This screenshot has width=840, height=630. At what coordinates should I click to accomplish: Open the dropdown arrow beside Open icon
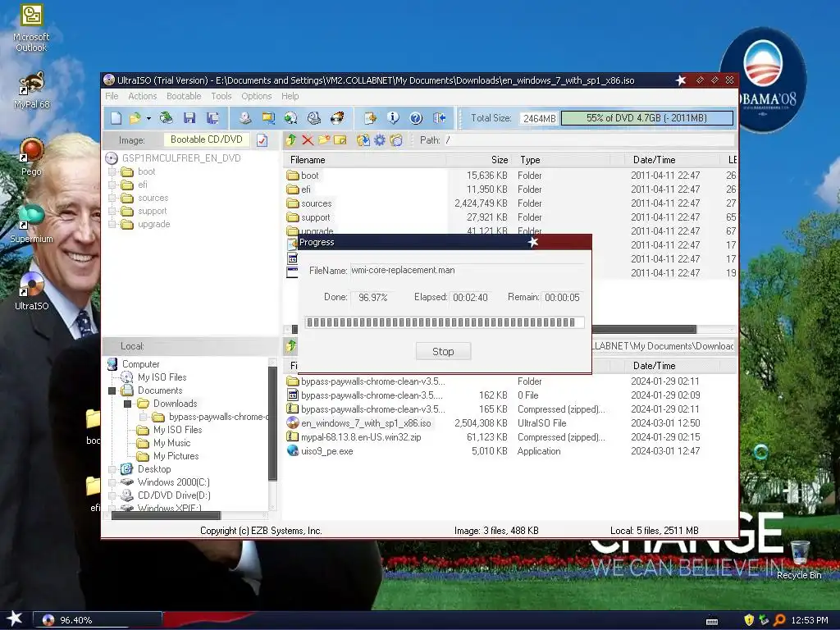(148, 118)
